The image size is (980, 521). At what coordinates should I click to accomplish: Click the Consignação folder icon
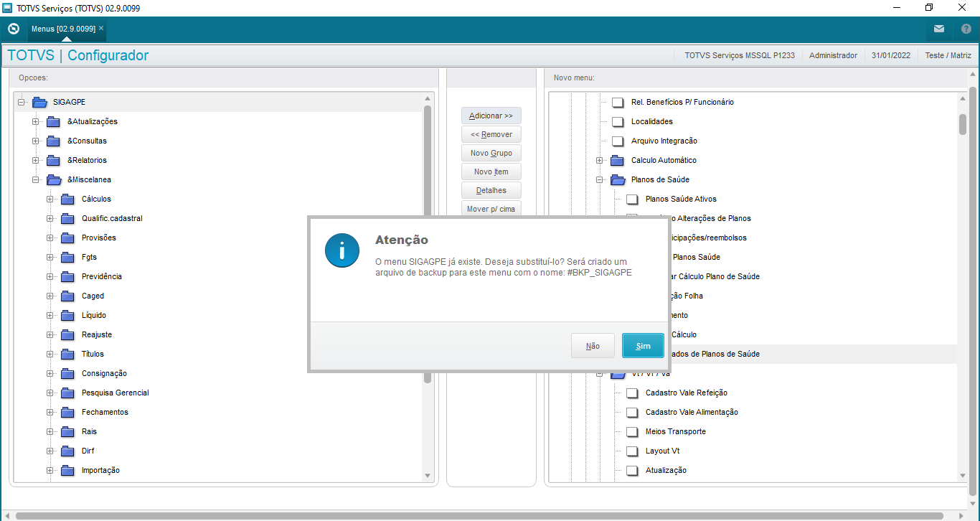pos(68,373)
